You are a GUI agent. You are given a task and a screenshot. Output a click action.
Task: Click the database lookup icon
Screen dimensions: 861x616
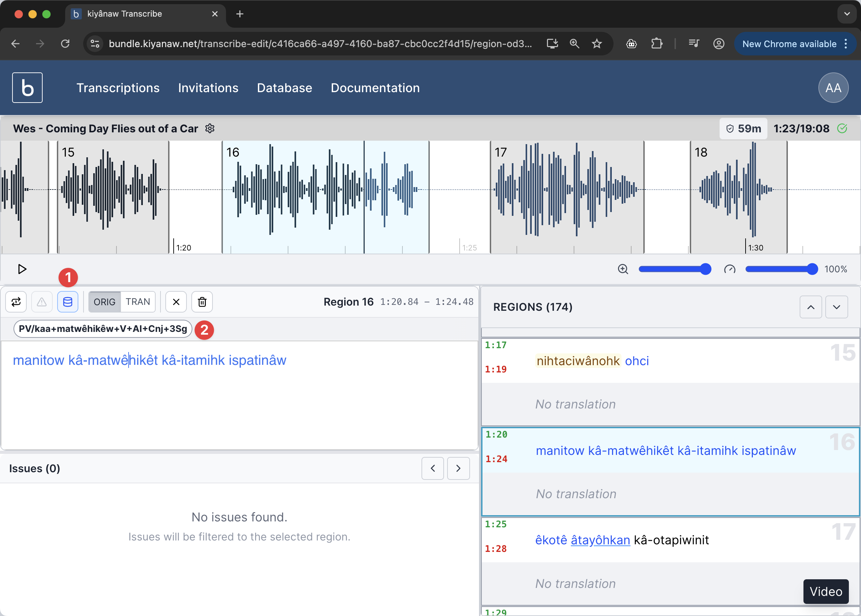click(68, 301)
